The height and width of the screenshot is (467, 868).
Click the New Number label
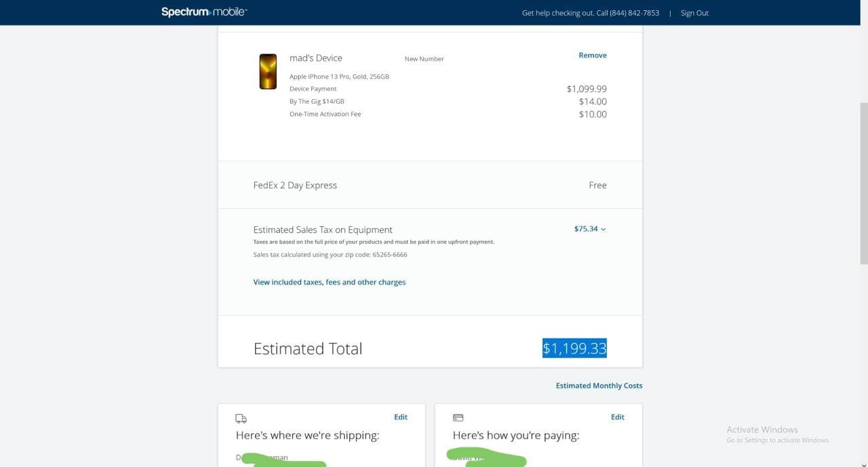(x=424, y=59)
